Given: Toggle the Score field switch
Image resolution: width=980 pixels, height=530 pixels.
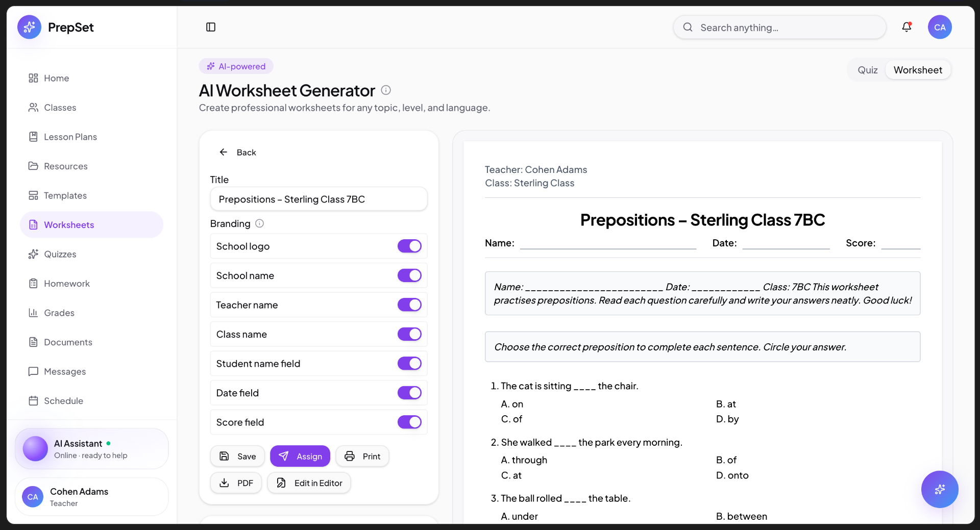Looking at the screenshot, I should coord(409,422).
